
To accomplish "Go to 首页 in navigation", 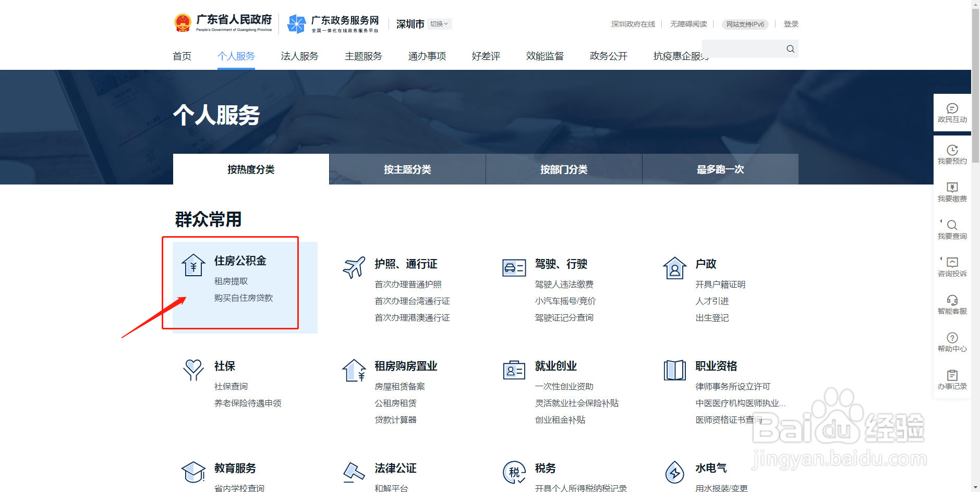I will (x=182, y=56).
